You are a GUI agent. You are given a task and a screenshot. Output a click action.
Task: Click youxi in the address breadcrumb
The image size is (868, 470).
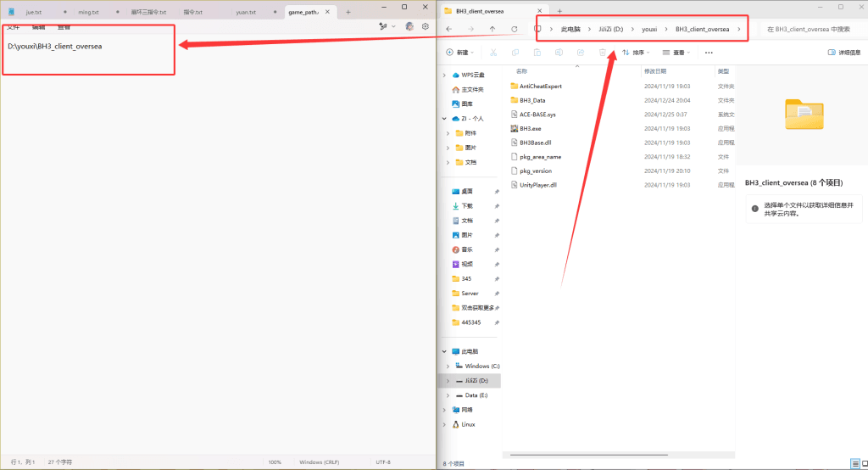tap(649, 29)
